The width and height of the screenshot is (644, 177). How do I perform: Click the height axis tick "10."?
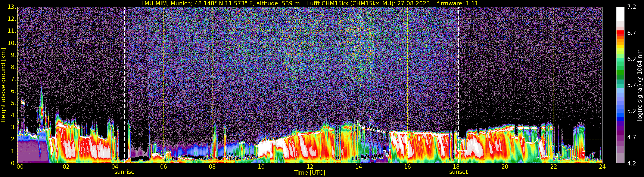12,43
